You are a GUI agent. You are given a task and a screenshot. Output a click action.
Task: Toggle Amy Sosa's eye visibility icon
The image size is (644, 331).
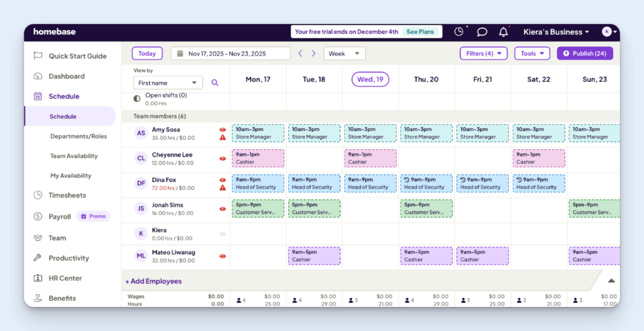pyautogui.click(x=223, y=129)
